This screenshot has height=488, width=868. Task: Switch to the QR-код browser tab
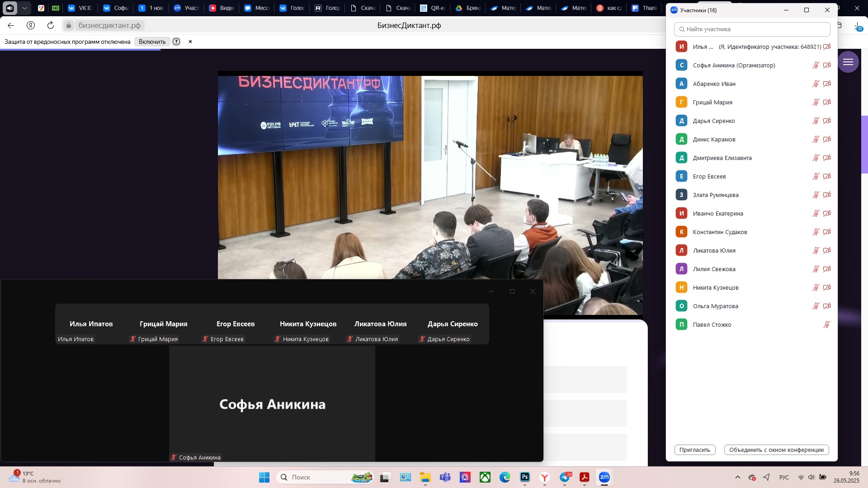(x=433, y=8)
